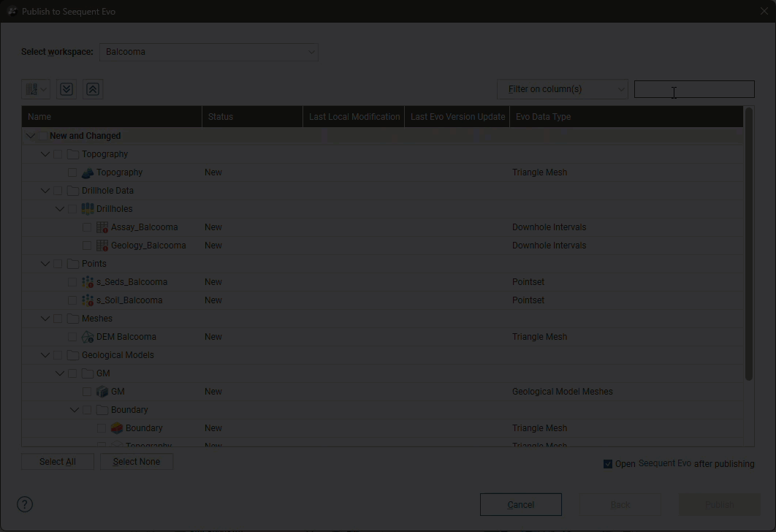The image size is (776, 532).
Task: Click the s_Seds_Balcooma points icon
Action: point(88,282)
